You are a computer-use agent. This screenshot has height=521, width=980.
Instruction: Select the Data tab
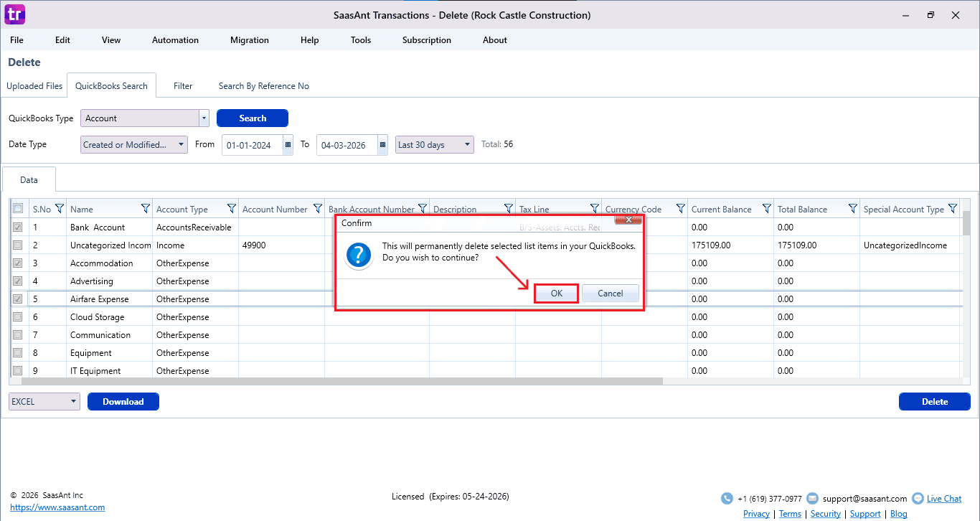click(x=29, y=180)
